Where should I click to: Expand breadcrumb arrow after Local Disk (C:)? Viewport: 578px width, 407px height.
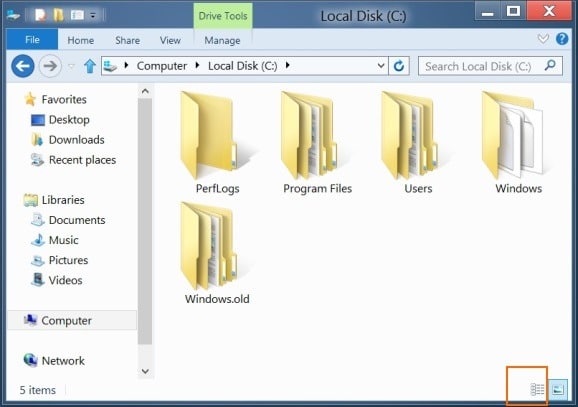coord(288,65)
